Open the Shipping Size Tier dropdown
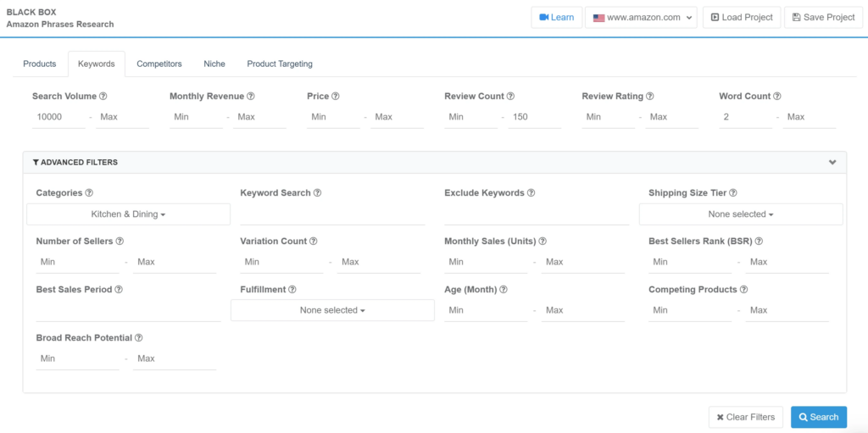The width and height of the screenshot is (868, 433). click(741, 214)
